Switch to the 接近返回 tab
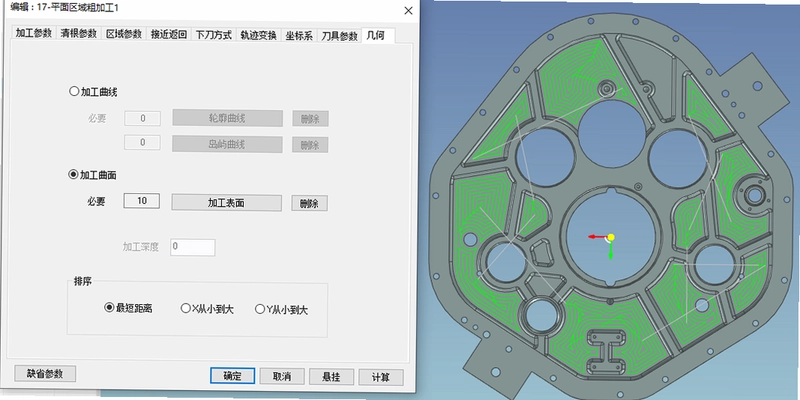This screenshot has height=400, width=800. click(169, 34)
